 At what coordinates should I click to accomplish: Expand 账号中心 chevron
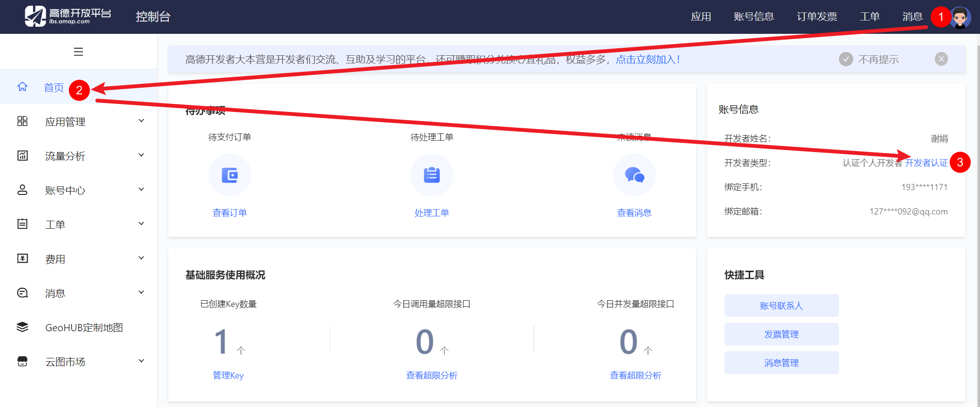(141, 190)
